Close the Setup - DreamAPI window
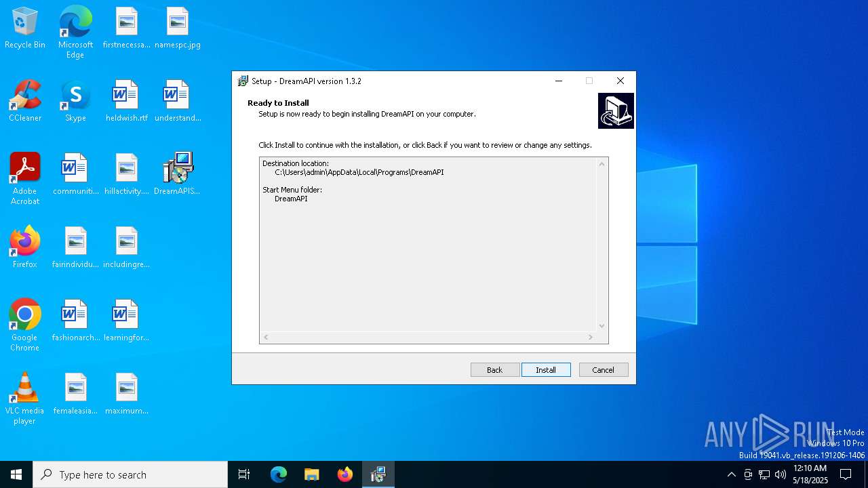Image resolution: width=868 pixels, height=488 pixels. click(620, 81)
